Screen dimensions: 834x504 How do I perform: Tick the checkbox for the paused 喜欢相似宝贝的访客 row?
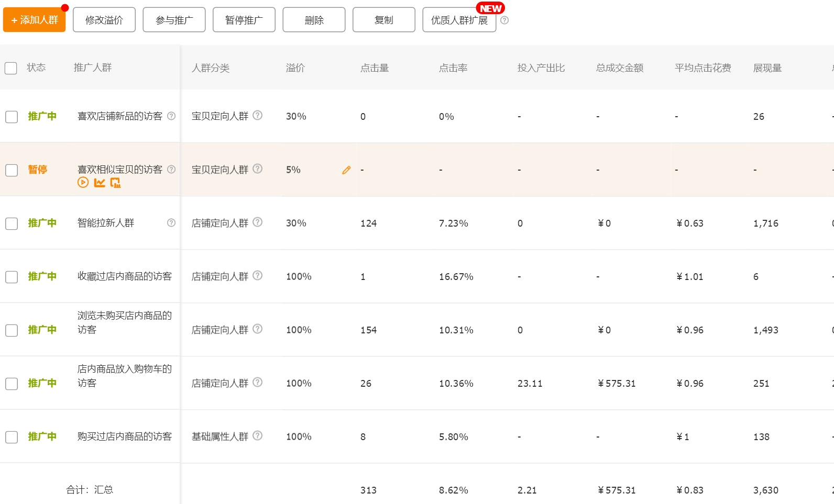point(12,170)
